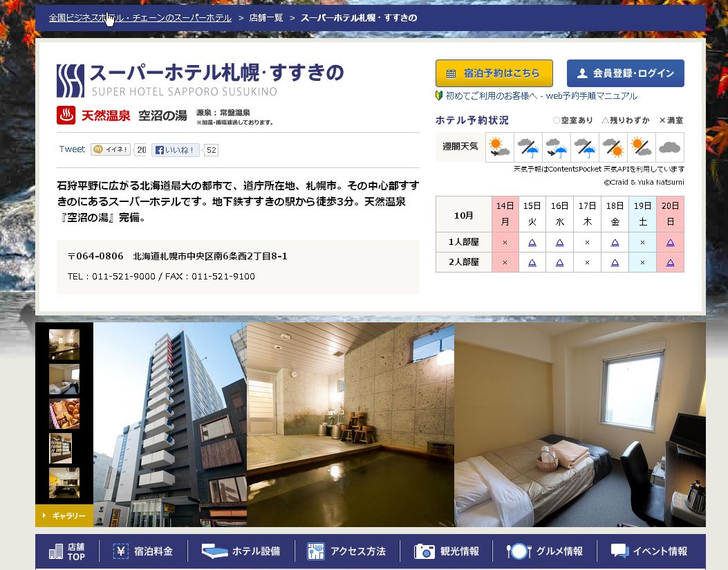Click the mixi イイネ! button

pos(111,149)
